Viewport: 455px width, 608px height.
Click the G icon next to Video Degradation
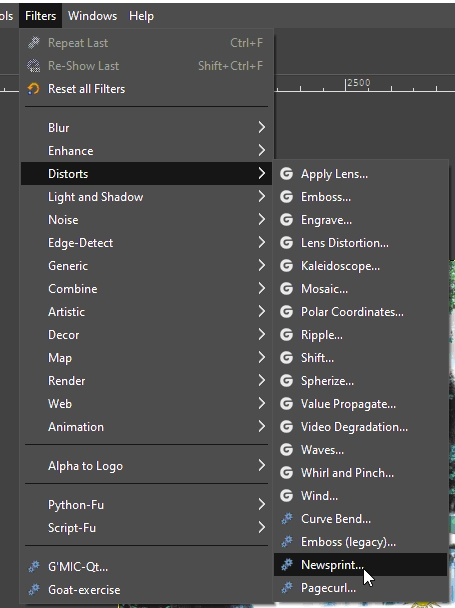(x=286, y=427)
